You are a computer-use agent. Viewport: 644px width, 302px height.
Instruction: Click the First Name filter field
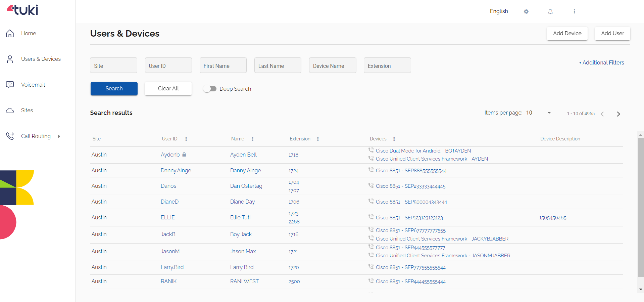click(223, 66)
